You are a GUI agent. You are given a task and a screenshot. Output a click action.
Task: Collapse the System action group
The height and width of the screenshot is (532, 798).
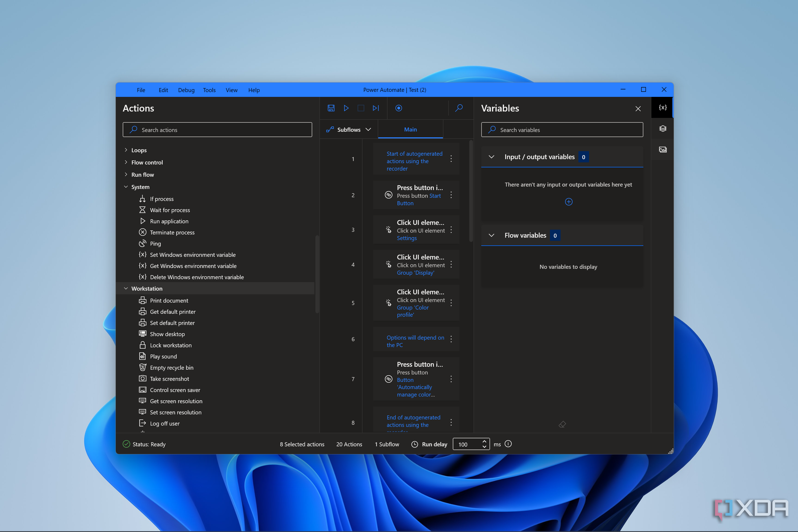126,187
